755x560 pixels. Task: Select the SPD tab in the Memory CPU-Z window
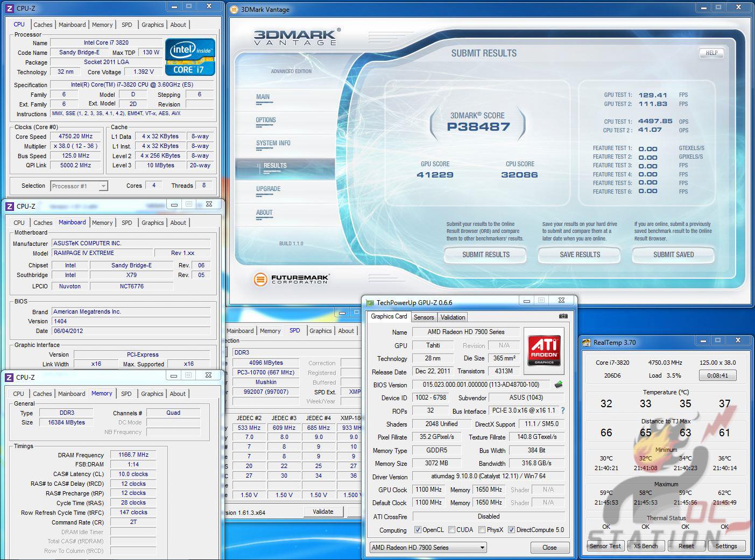126,394
